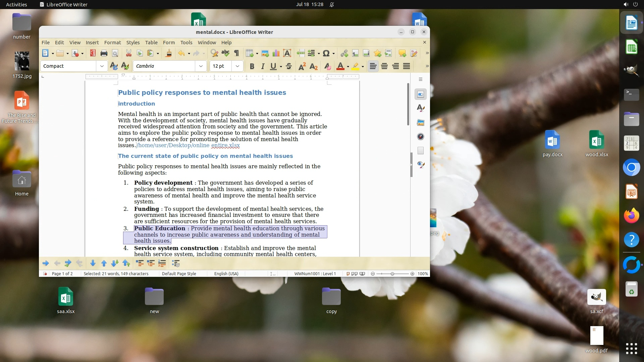
Task: Open the Cambria font name dropdown
Action: [201, 66]
